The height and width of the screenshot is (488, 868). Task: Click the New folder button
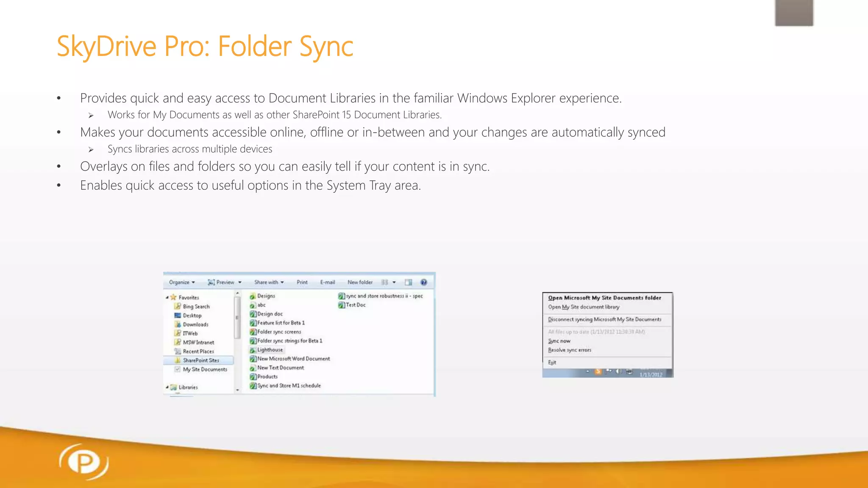click(360, 283)
